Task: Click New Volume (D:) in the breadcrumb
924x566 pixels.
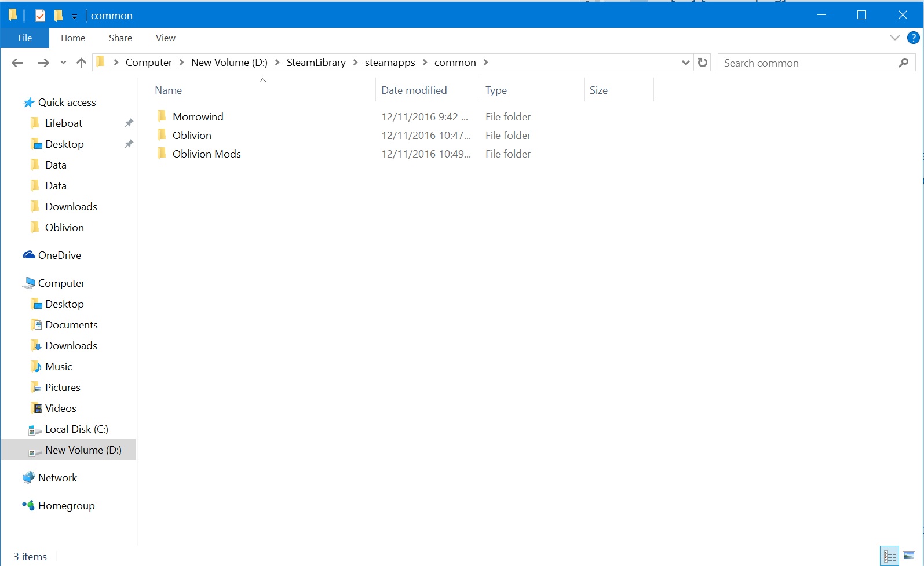Action: coord(229,63)
